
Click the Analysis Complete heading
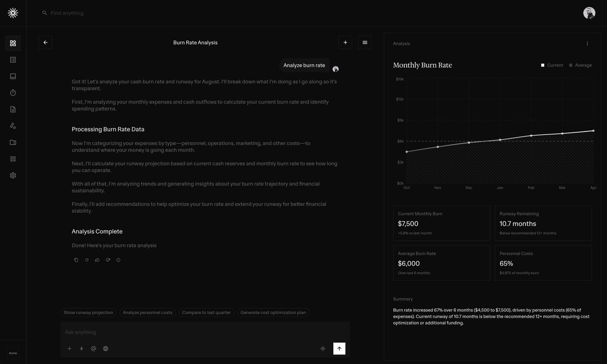click(x=97, y=232)
